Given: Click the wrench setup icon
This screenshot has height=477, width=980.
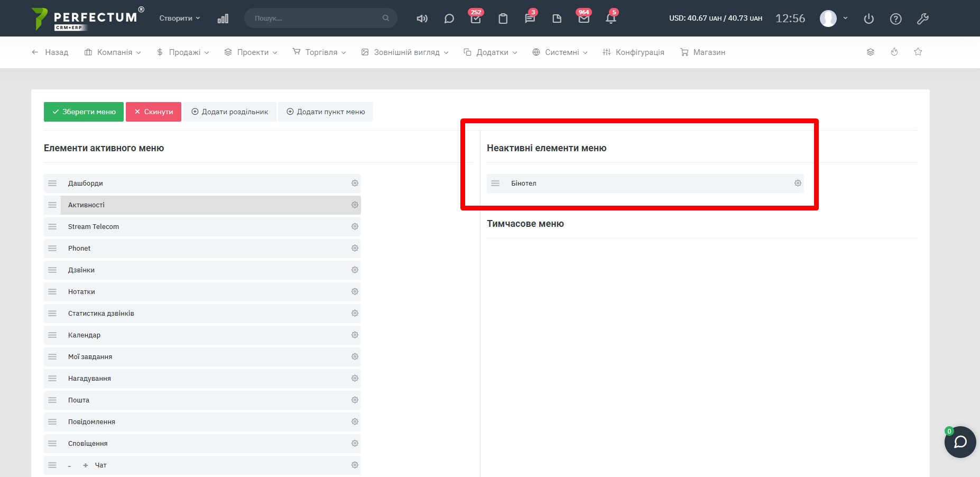Looking at the screenshot, I should coord(922,19).
